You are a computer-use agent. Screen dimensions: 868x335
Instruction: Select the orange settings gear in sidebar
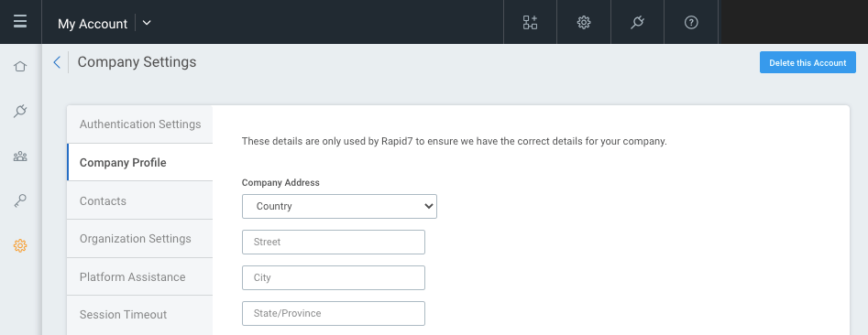20,245
